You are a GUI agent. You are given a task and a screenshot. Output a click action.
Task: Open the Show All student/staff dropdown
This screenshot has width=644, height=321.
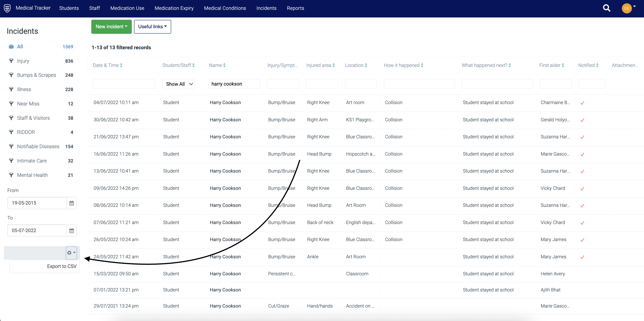point(178,84)
